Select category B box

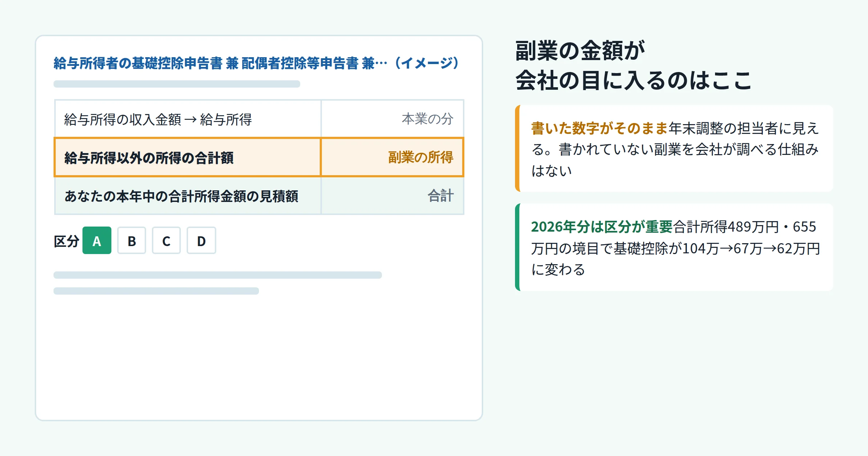click(x=132, y=240)
